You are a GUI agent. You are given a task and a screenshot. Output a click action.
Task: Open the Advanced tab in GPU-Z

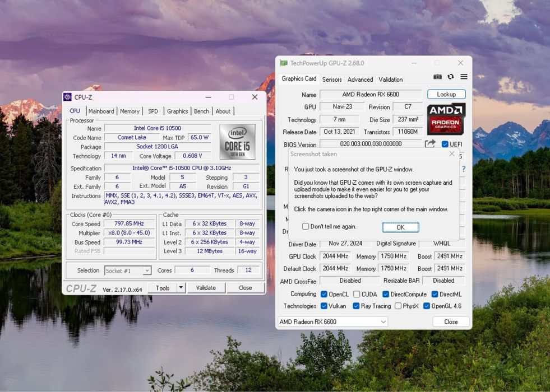(360, 80)
